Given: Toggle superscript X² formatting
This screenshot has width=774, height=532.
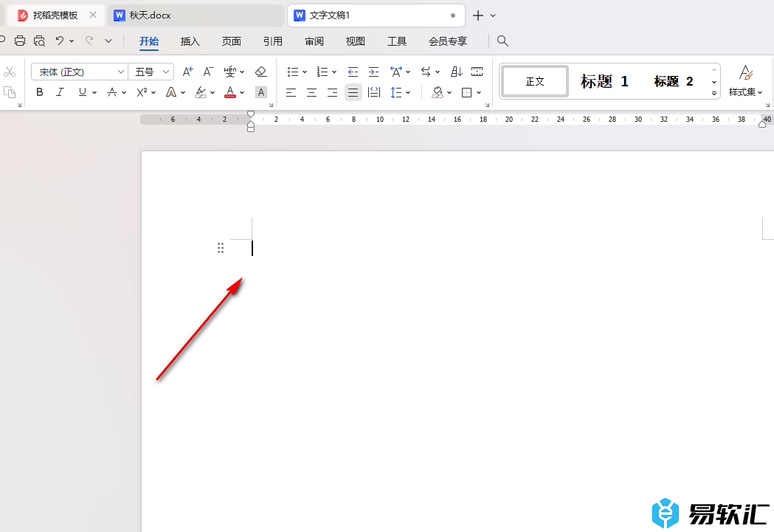Looking at the screenshot, I should 142,92.
